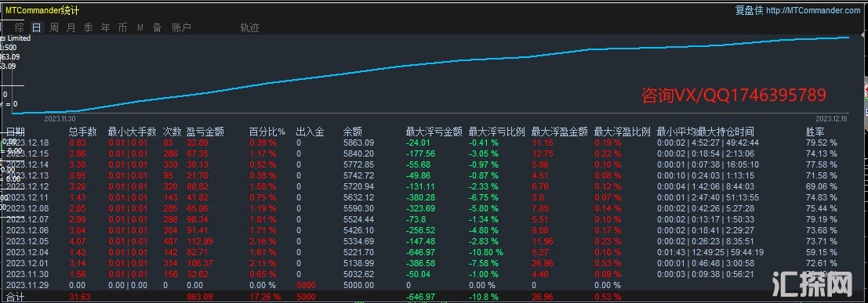Open the 币 currency tab
868x303 pixels.
click(122, 27)
